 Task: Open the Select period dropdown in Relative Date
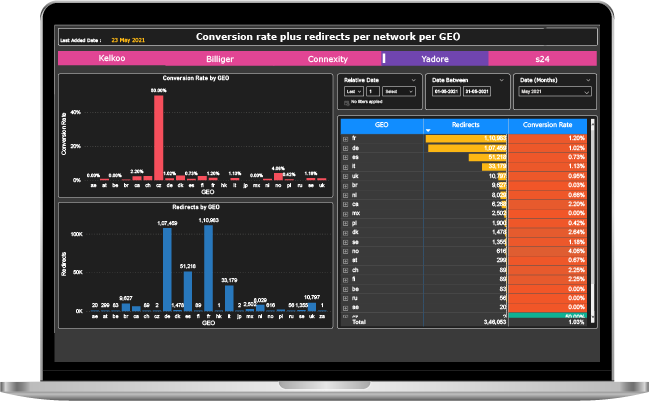point(399,91)
